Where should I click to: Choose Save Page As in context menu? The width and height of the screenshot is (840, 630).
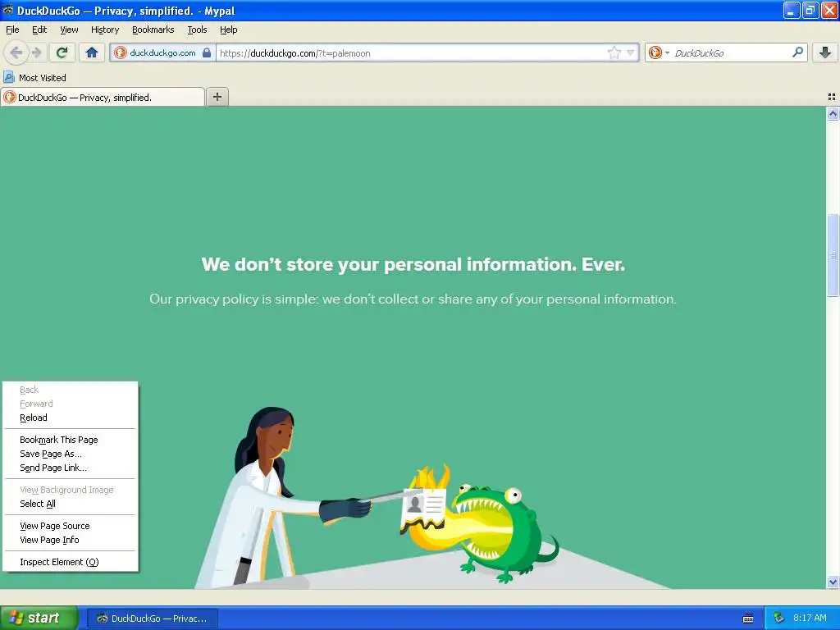click(x=71, y=454)
